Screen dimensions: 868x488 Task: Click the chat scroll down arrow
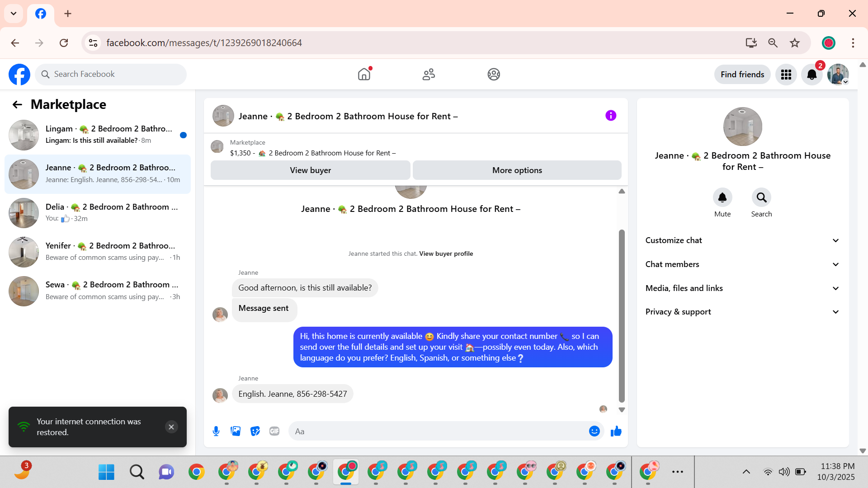pyautogui.click(x=622, y=410)
